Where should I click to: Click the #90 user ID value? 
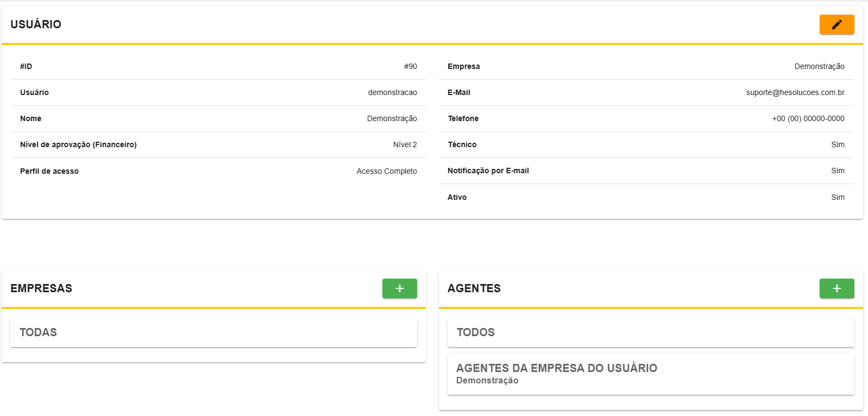pyautogui.click(x=410, y=66)
